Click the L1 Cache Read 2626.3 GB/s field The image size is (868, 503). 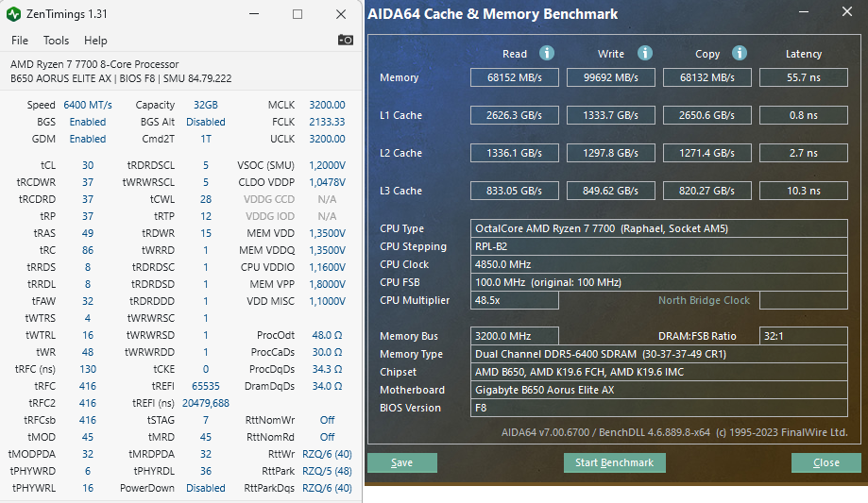pos(514,115)
